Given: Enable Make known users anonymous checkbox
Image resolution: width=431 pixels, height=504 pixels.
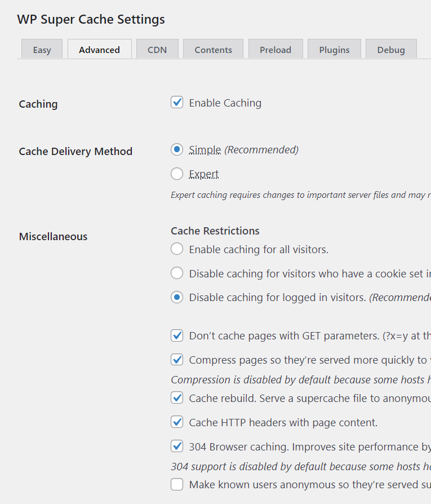Looking at the screenshot, I should [x=177, y=484].
